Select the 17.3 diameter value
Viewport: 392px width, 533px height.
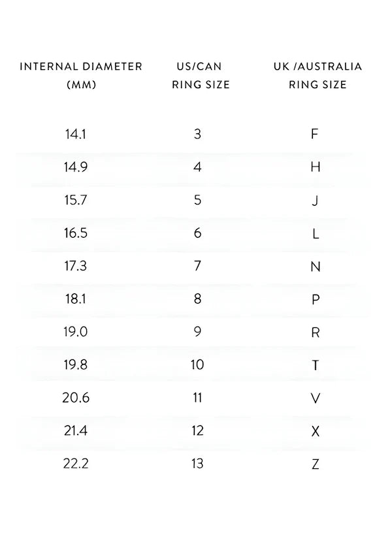[x=75, y=266]
